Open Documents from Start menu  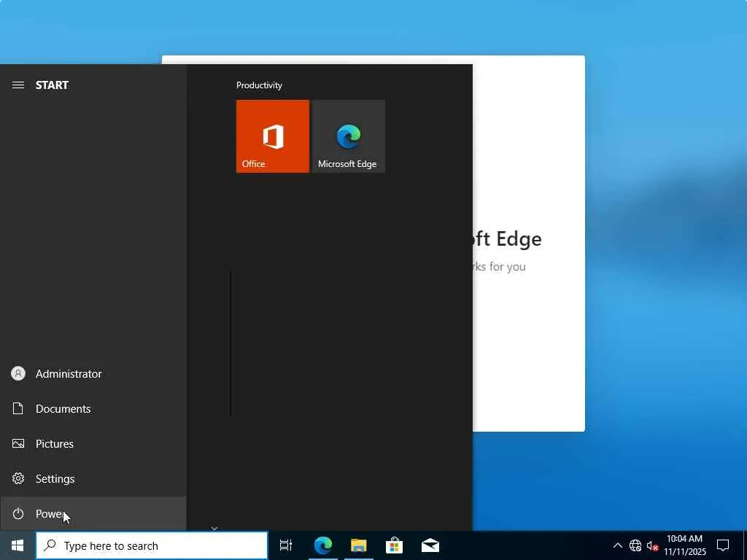coord(93,408)
